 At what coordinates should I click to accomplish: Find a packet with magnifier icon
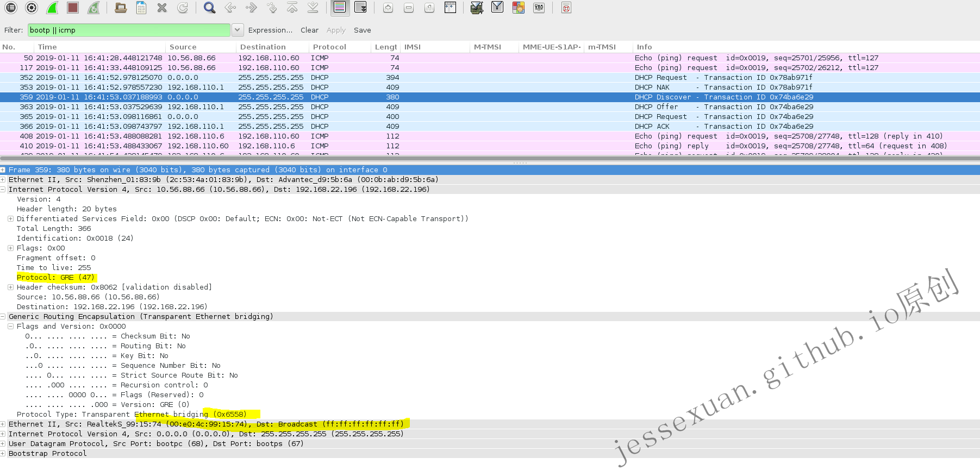210,8
